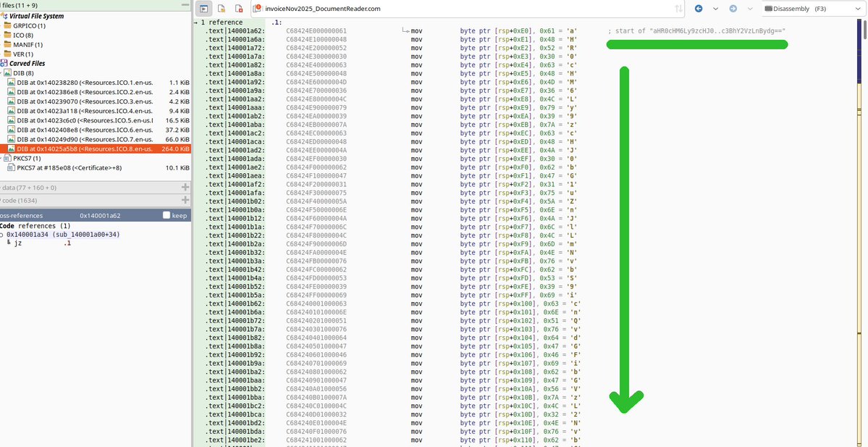Image resolution: width=868 pixels, height=447 pixels.
Task: Click operand byte ptr [rsp+0x10C], 0x4C
Action: pos(520,406)
